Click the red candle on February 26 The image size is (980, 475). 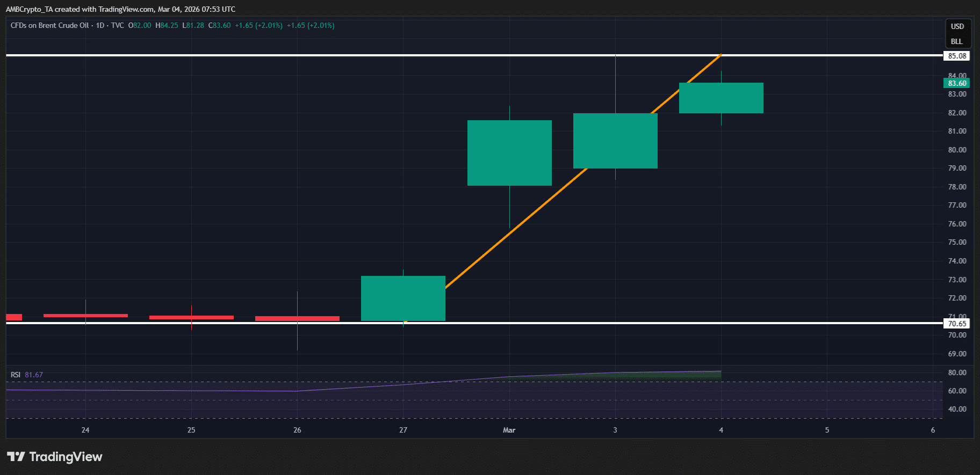pyautogui.click(x=297, y=318)
